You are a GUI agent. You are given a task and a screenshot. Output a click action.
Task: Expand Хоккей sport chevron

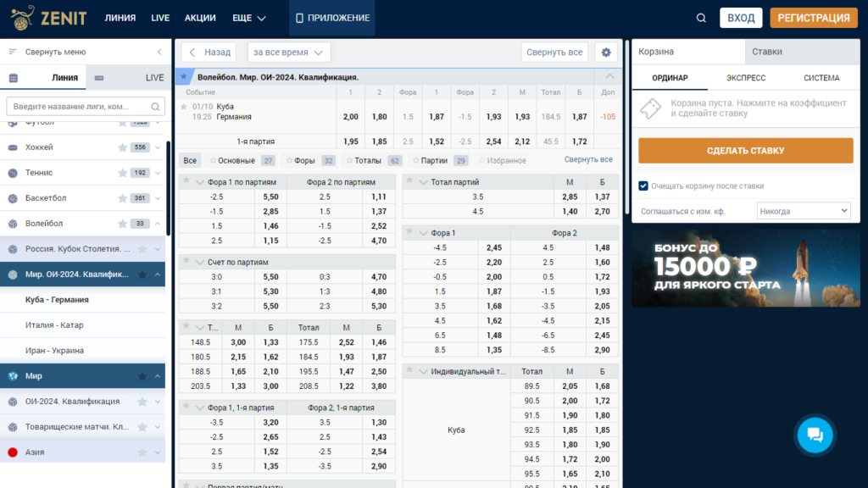158,147
